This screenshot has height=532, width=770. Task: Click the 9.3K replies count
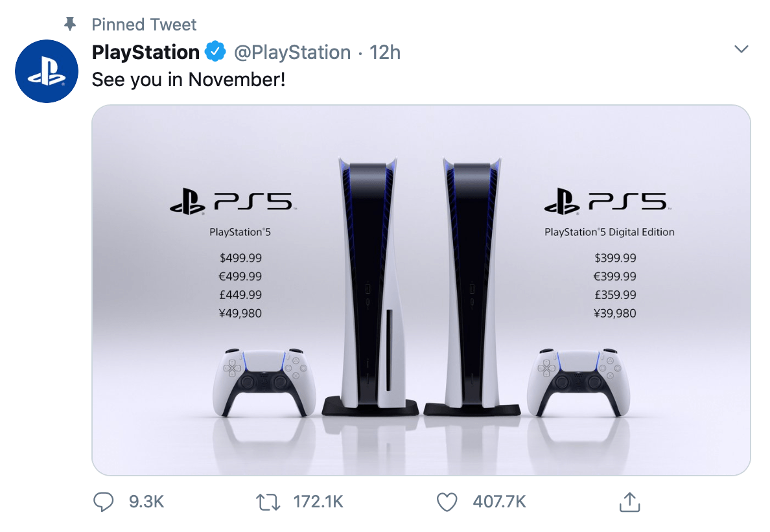coord(146,502)
